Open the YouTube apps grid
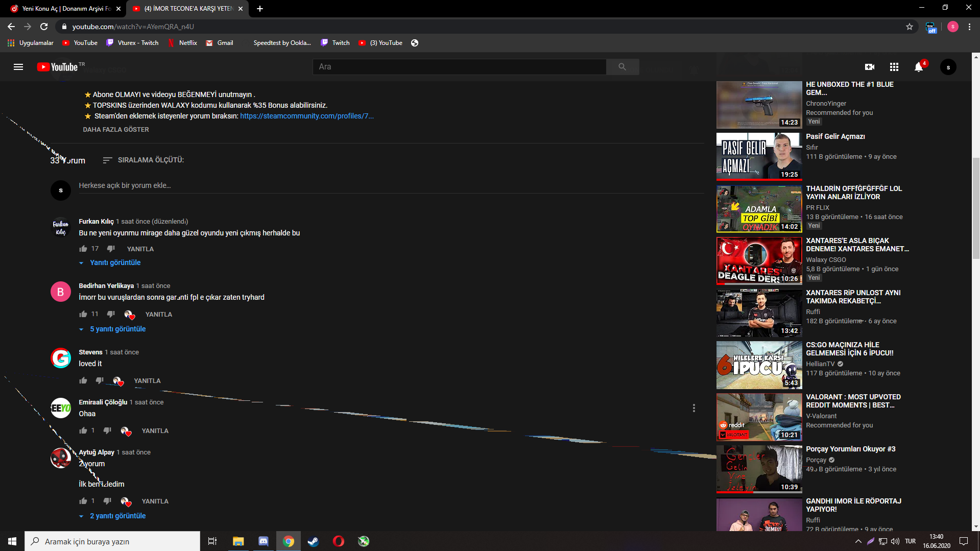The image size is (980, 551). click(x=894, y=67)
